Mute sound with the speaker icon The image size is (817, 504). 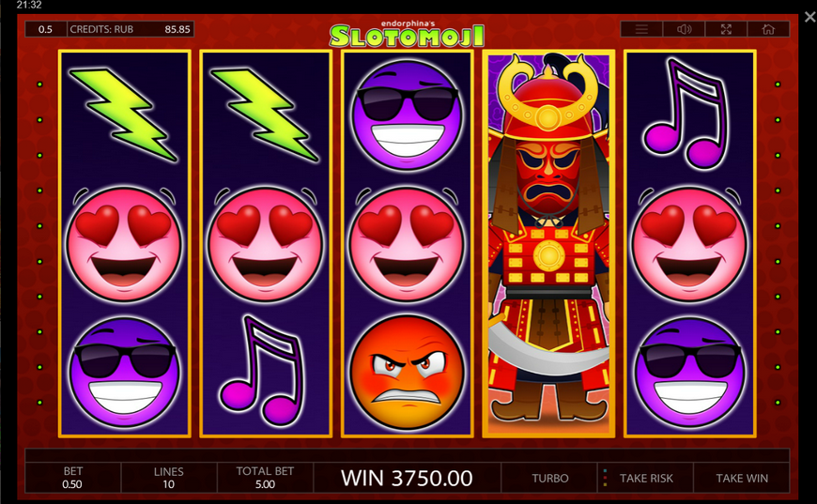tap(684, 29)
